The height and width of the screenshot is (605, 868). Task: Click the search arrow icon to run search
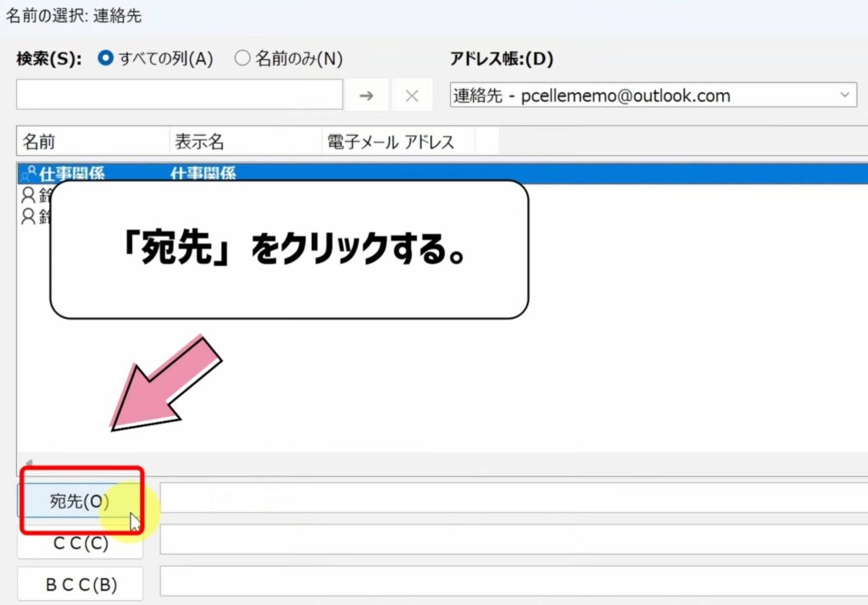pyautogui.click(x=367, y=95)
